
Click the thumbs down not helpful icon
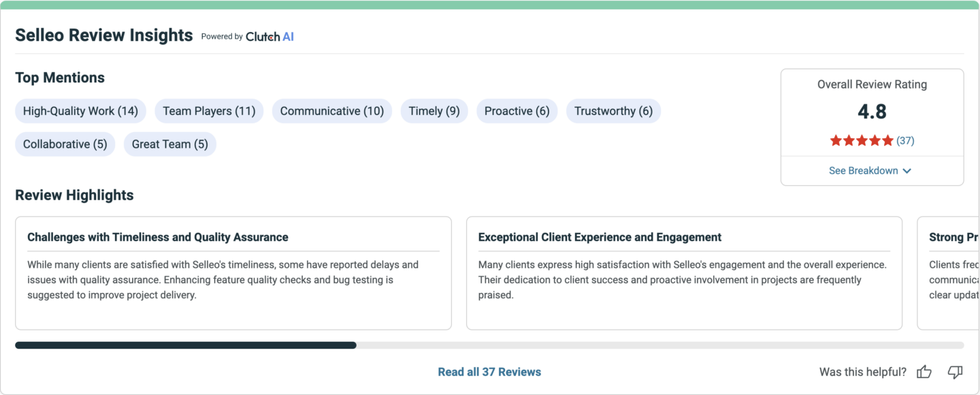click(x=955, y=372)
